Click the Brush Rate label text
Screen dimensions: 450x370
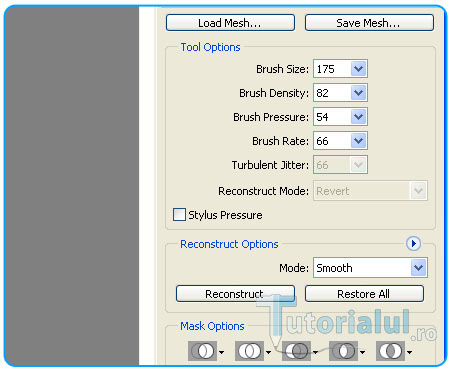pyautogui.click(x=280, y=141)
